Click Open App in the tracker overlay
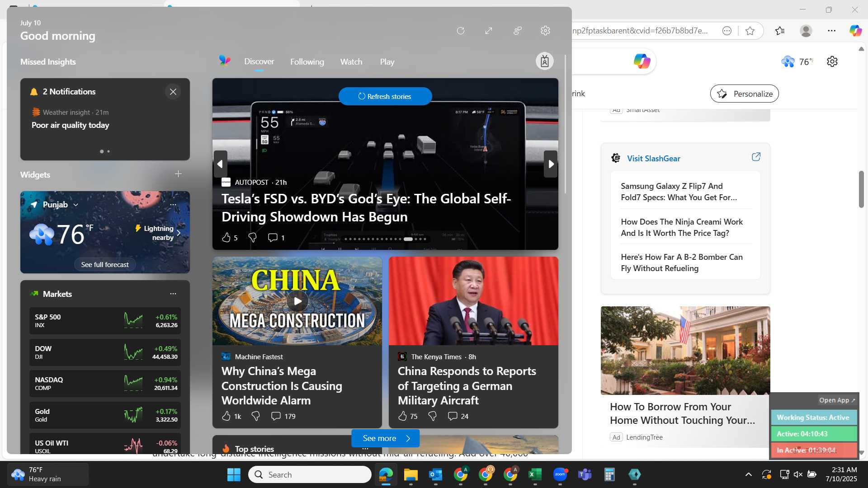 coord(837,400)
